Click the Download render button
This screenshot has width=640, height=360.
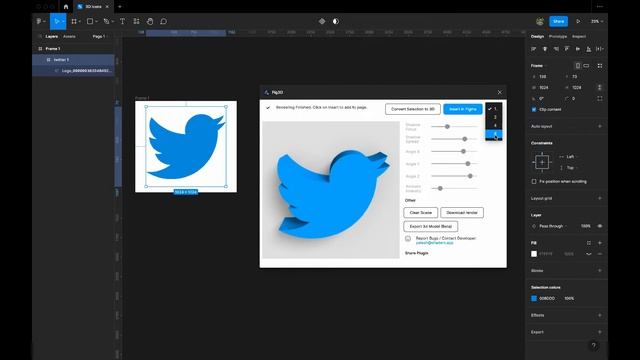tap(462, 213)
